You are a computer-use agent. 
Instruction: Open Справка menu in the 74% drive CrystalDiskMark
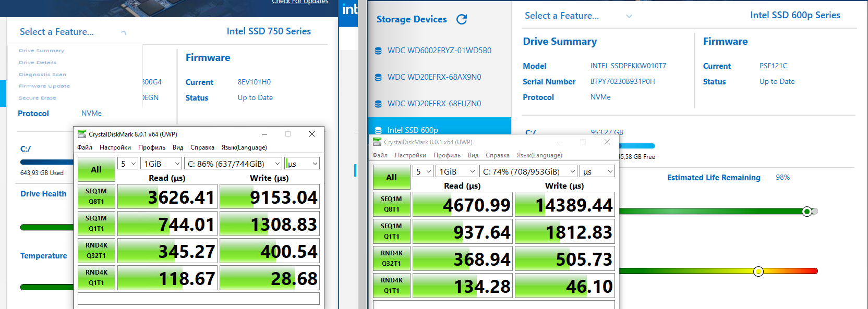tap(498, 155)
